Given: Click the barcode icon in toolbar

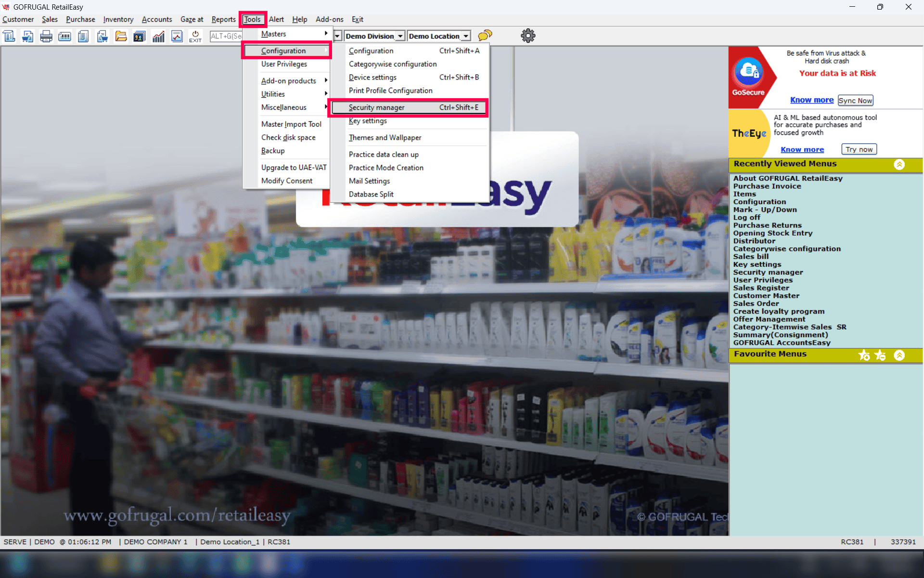Looking at the screenshot, I should pos(64,36).
